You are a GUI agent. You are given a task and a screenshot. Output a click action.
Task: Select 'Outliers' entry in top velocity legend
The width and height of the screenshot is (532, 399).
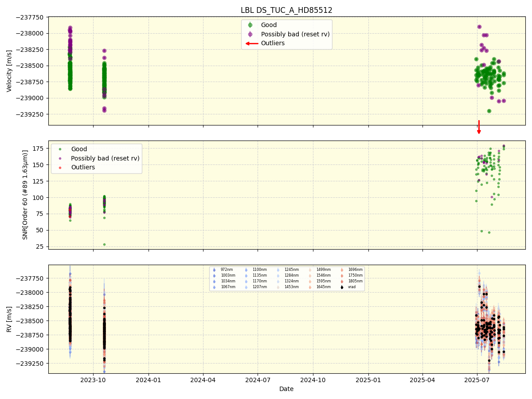[x=273, y=43]
